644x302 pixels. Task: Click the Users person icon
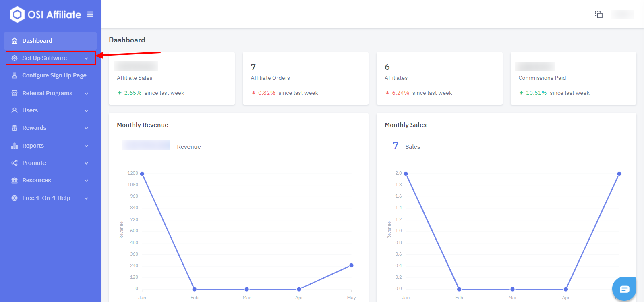pos(14,110)
